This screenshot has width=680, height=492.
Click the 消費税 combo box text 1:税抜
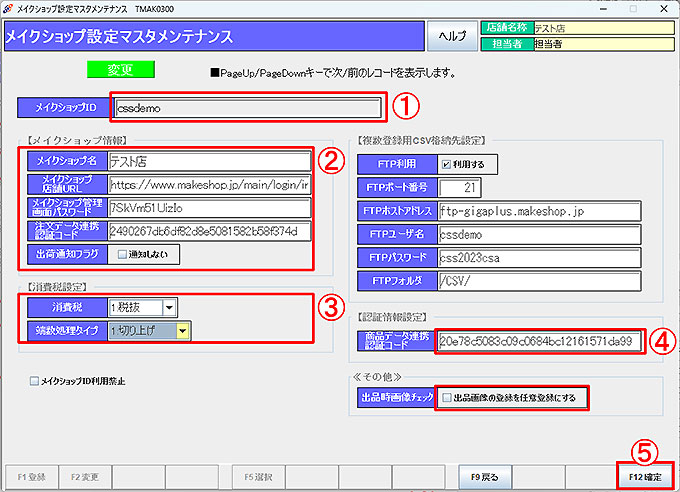click(x=135, y=308)
